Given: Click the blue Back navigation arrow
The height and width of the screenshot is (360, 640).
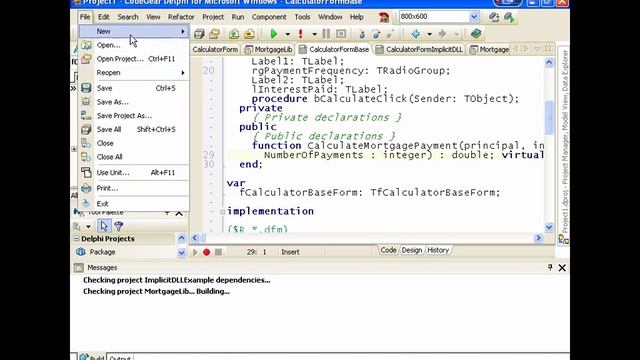Looking at the screenshot, I should [416, 33].
